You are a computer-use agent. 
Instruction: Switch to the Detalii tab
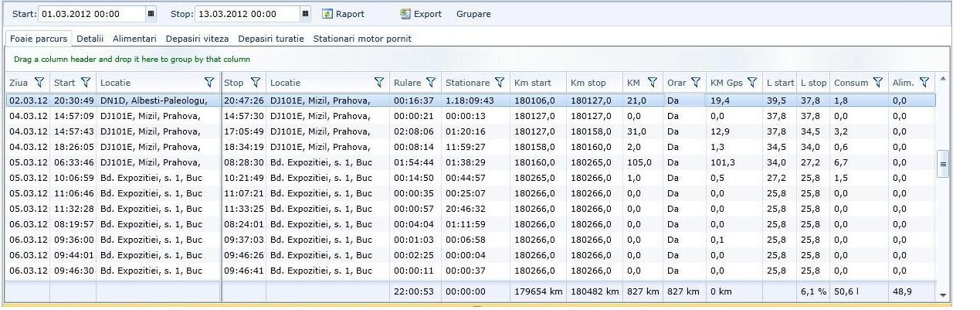[90, 39]
